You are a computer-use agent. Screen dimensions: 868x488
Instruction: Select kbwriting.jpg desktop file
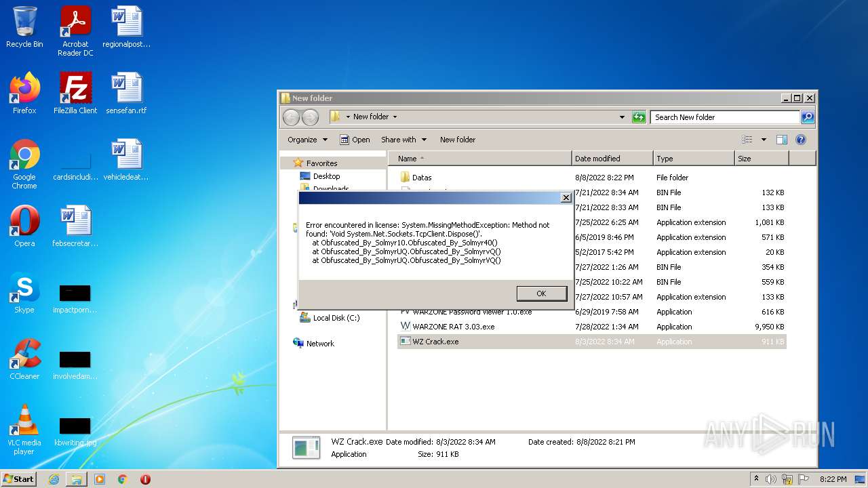[x=75, y=432]
